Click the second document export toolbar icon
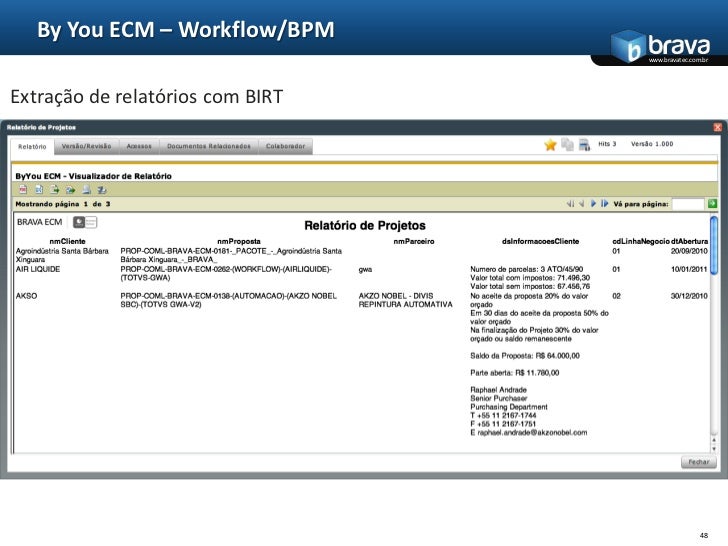Viewport: 728px width, 546px height. click(x=39, y=189)
